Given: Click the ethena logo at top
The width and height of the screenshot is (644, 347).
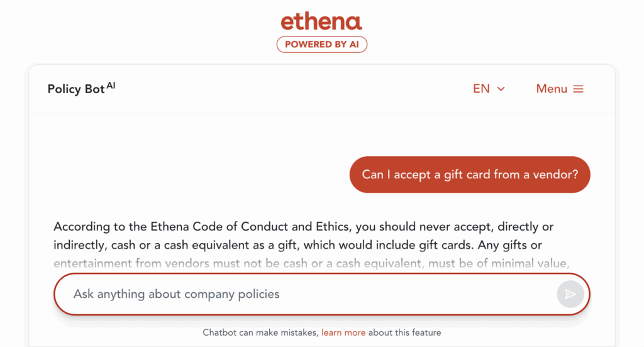Looking at the screenshot, I should point(321,22).
